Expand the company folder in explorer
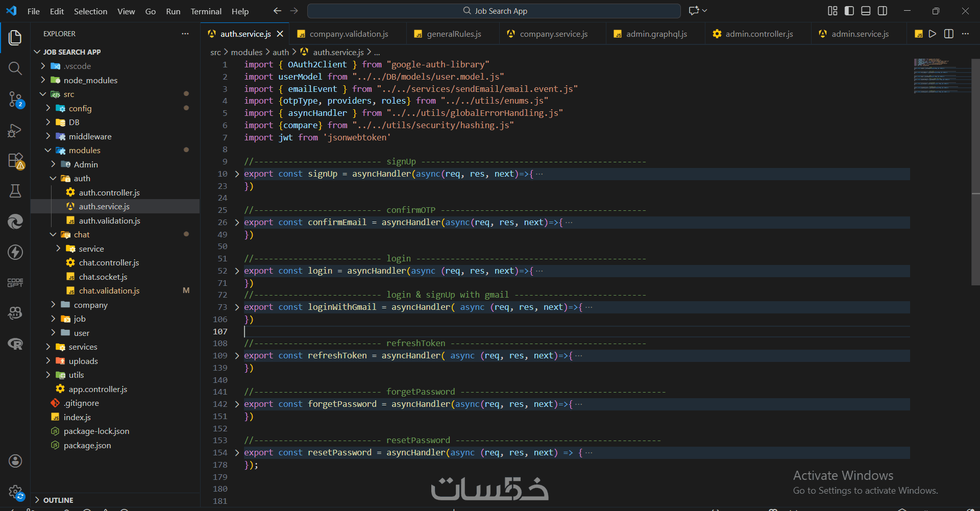This screenshot has width=980, height=511. click(53, 305)
